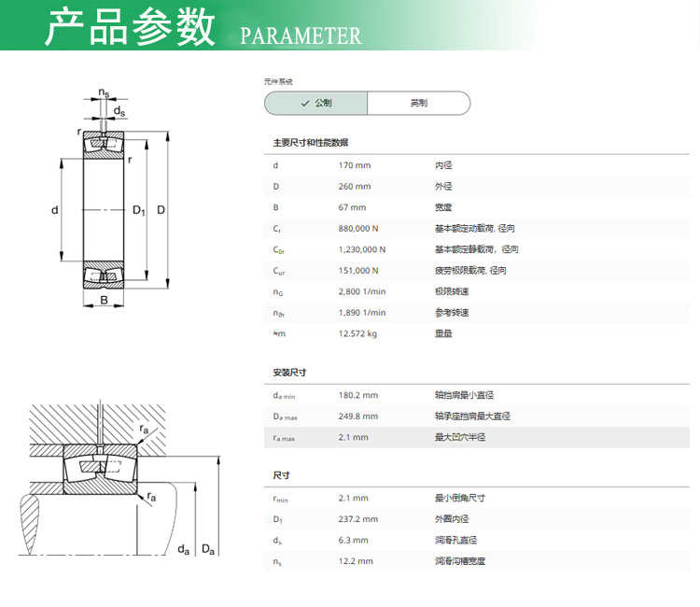Switch units to 英制 imperial
Image resolution: width=700 pixels, height=607 pixels.
coord(419,103)
